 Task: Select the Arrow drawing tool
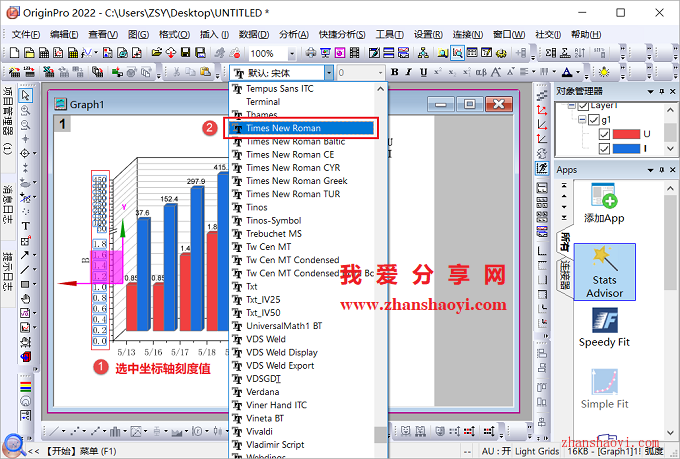click(x=25, y=255)
